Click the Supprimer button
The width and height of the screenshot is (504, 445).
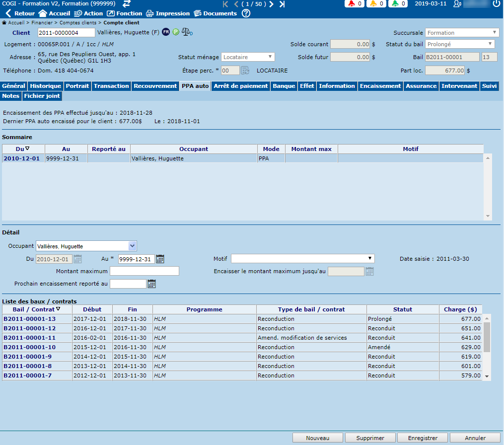370,438
